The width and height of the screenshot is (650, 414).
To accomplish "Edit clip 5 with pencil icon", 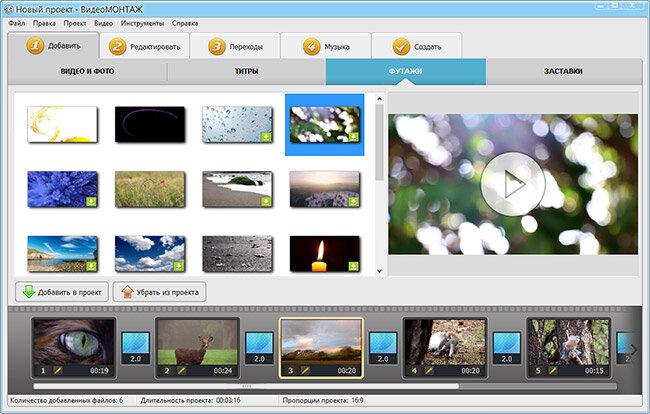I will (552, 370).
